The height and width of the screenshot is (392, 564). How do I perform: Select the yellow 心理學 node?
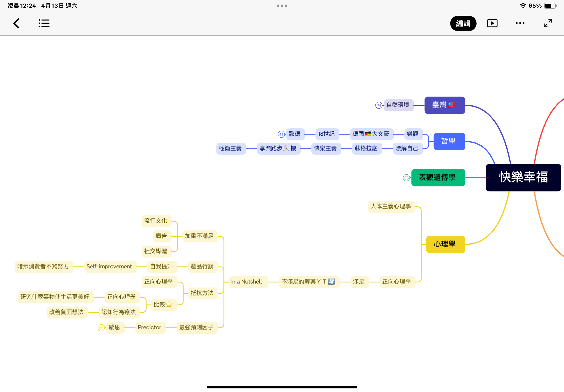tap(445, 244)
